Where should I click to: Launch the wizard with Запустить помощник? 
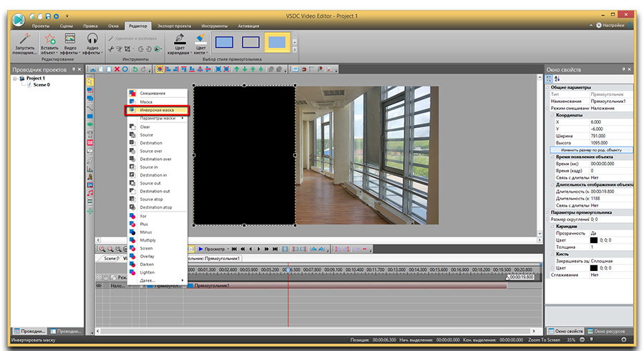(x=24, y=44)
